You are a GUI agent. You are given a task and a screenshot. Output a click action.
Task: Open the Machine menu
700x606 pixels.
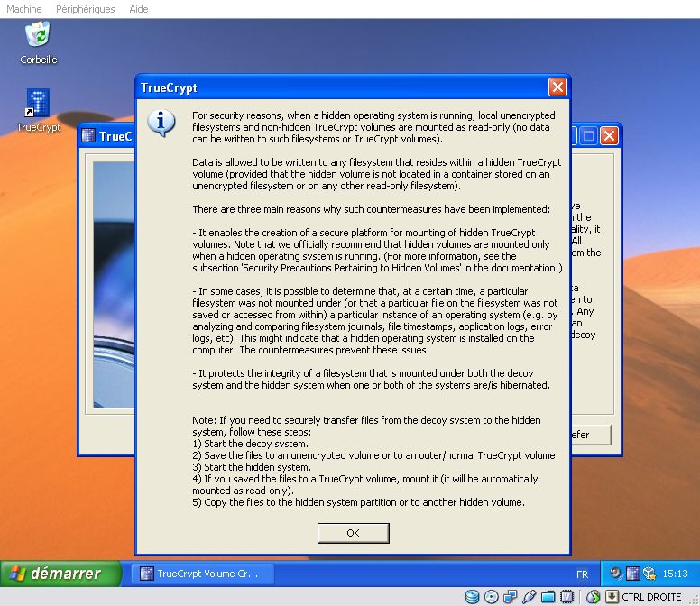[24, 9]
